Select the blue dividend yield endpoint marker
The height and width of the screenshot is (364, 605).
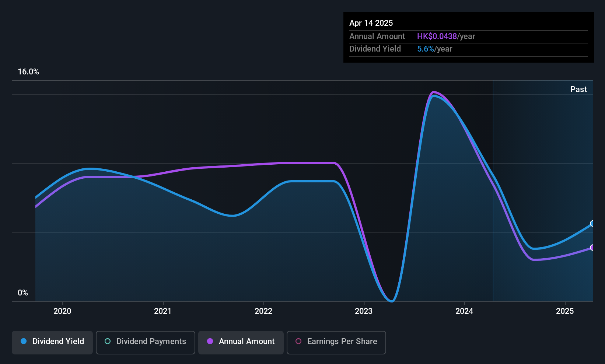(x=592, y=224)
